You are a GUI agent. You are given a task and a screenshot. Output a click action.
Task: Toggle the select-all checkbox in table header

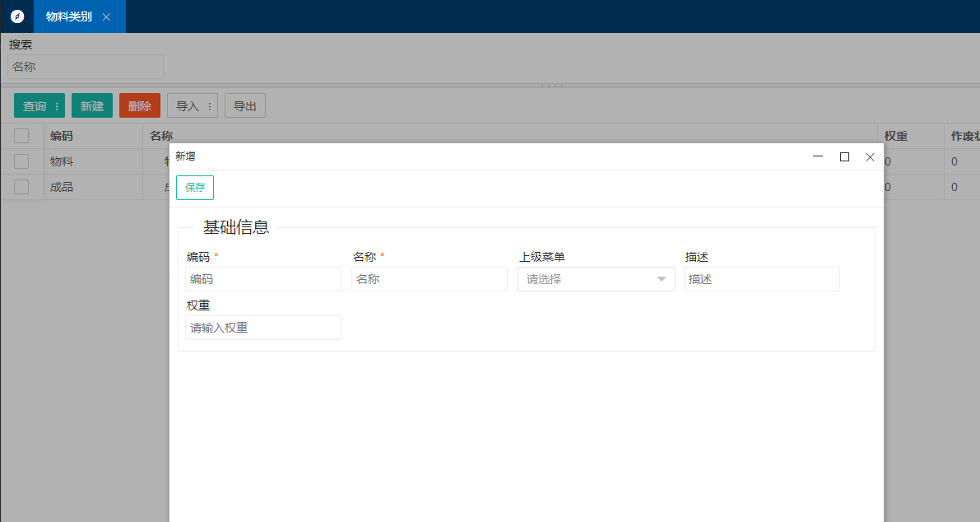pyautogui.click(x=21, y=136)
